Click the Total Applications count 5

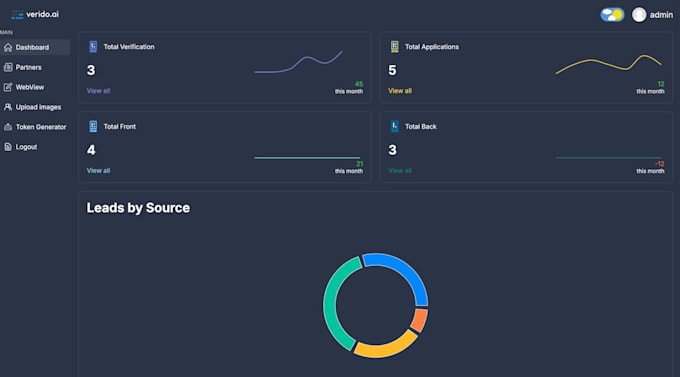[392, 70]
